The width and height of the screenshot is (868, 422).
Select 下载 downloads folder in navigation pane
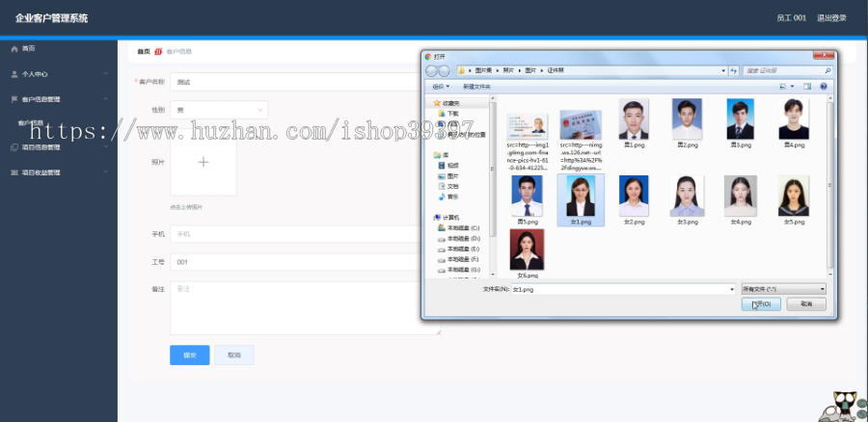coord(448,114)
